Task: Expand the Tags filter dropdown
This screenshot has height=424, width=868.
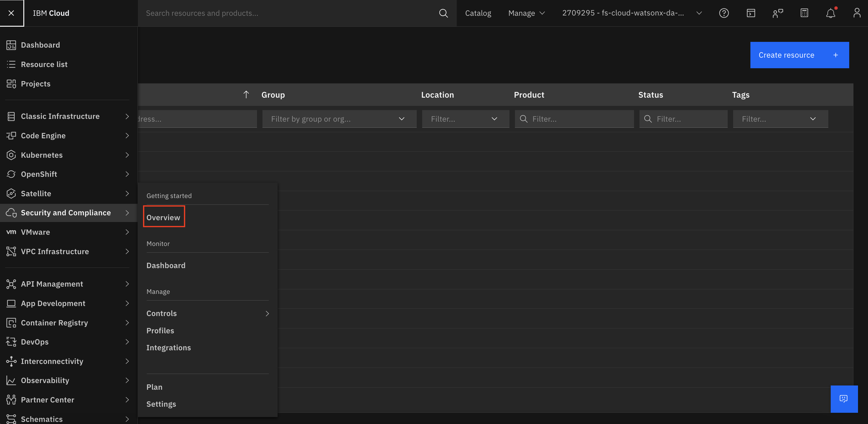Action: coord(780,119)
